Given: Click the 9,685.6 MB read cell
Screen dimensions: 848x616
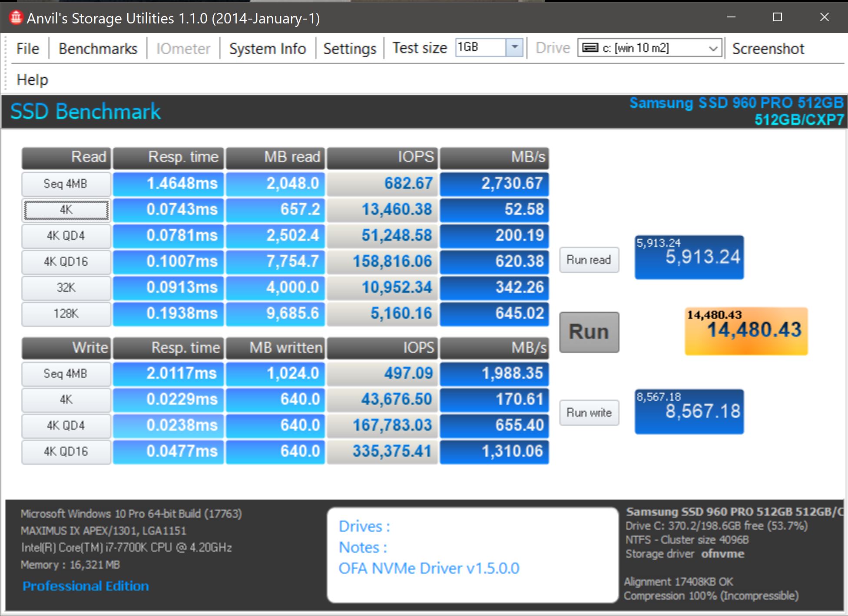Looking at the screenshot, I should (x=275, y=313).
